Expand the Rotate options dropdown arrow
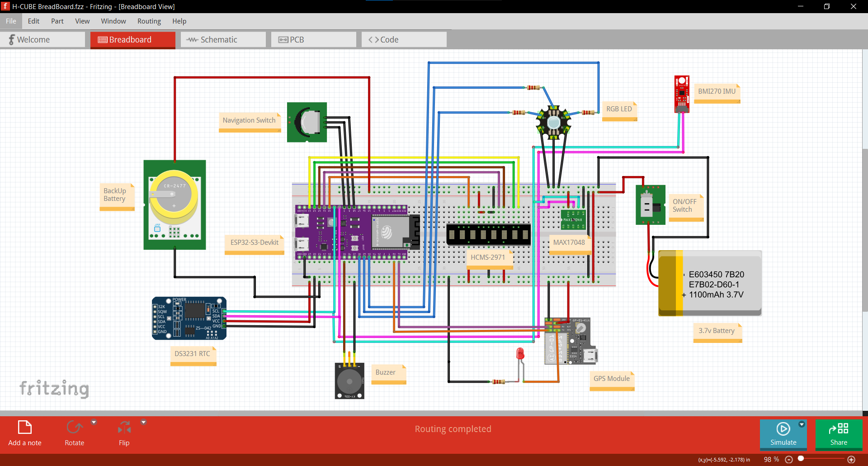868x466 pixels. [94, 422]
